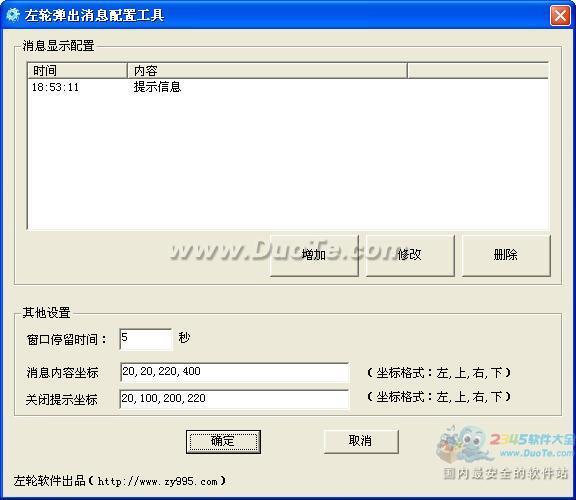Click the 提示信息 content cell

point(157,87)
